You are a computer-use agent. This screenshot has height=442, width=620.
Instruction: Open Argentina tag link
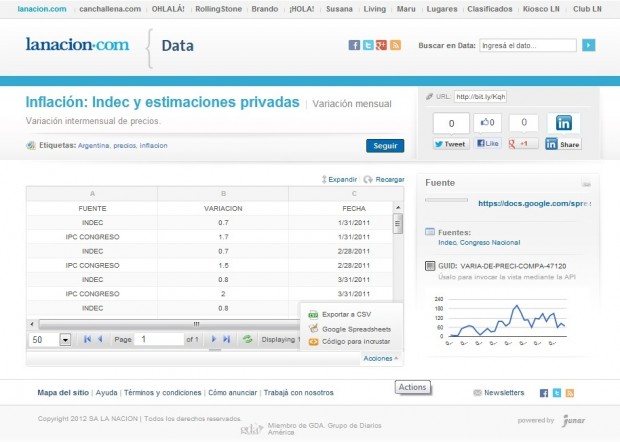pos(94,145)
